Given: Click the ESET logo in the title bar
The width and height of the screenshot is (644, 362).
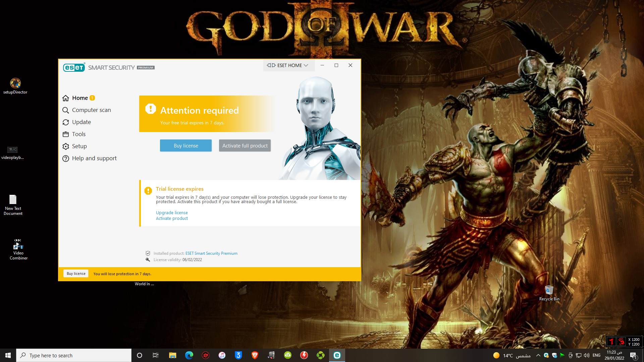Looking at the screenshot, I should tap(74, 67).
